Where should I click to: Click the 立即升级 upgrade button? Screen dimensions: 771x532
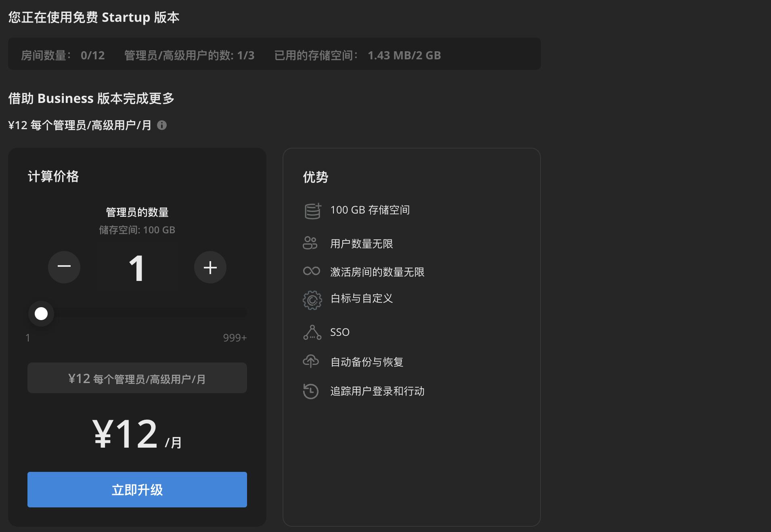[x=137, y=490]
